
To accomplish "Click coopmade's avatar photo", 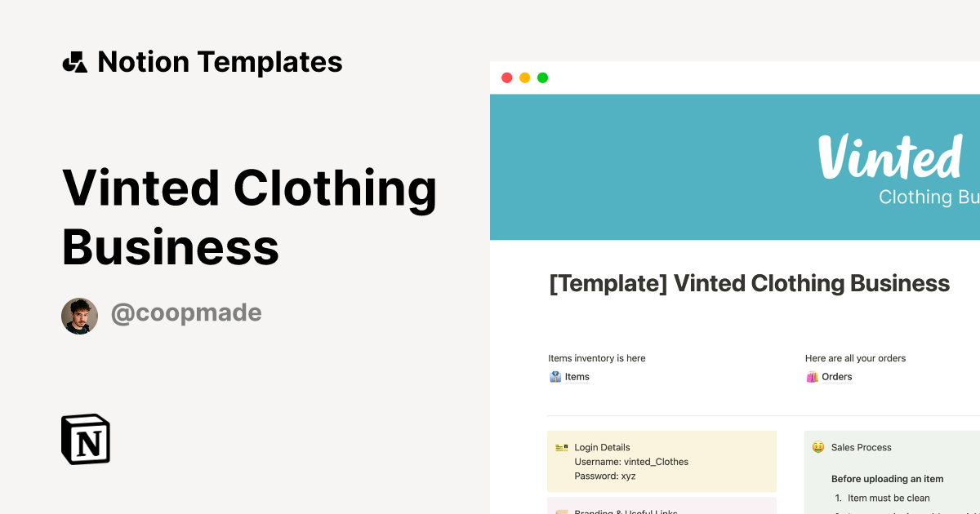I will (79, 315).
